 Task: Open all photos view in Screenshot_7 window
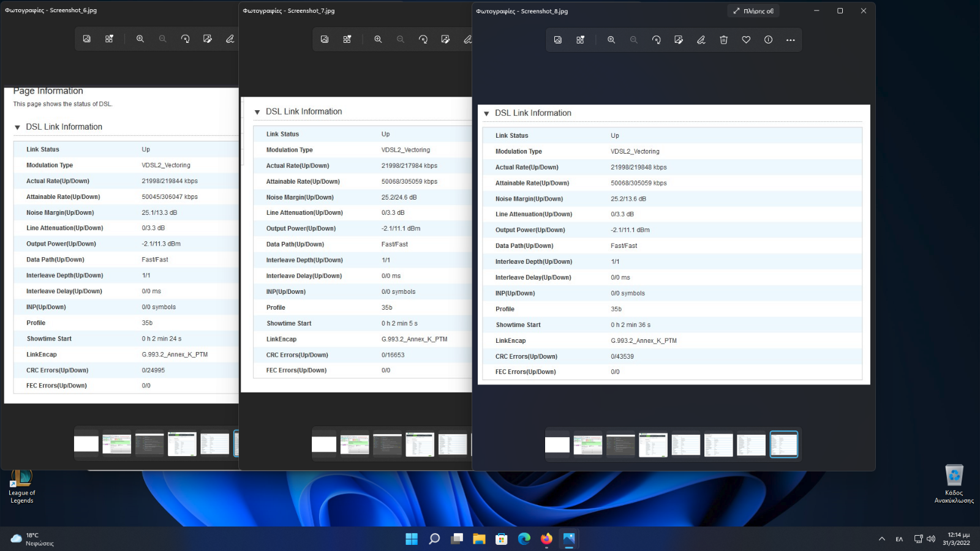[x=325, y=39]
